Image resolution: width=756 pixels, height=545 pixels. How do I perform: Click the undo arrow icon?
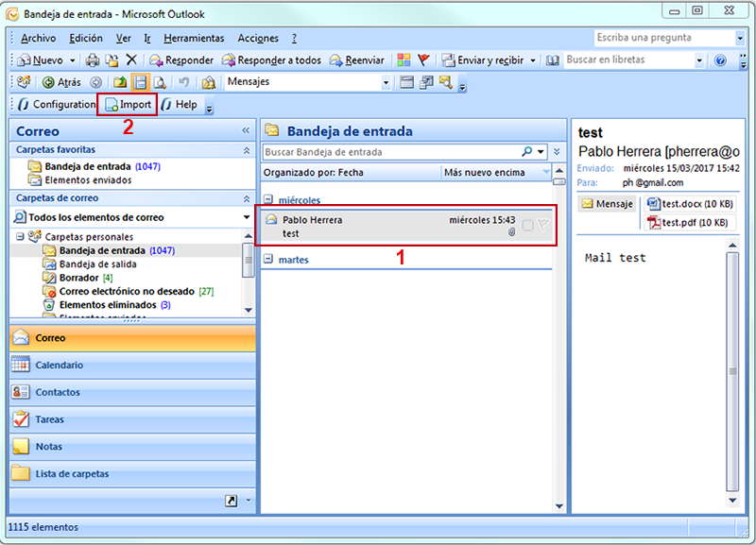[183, 82]
